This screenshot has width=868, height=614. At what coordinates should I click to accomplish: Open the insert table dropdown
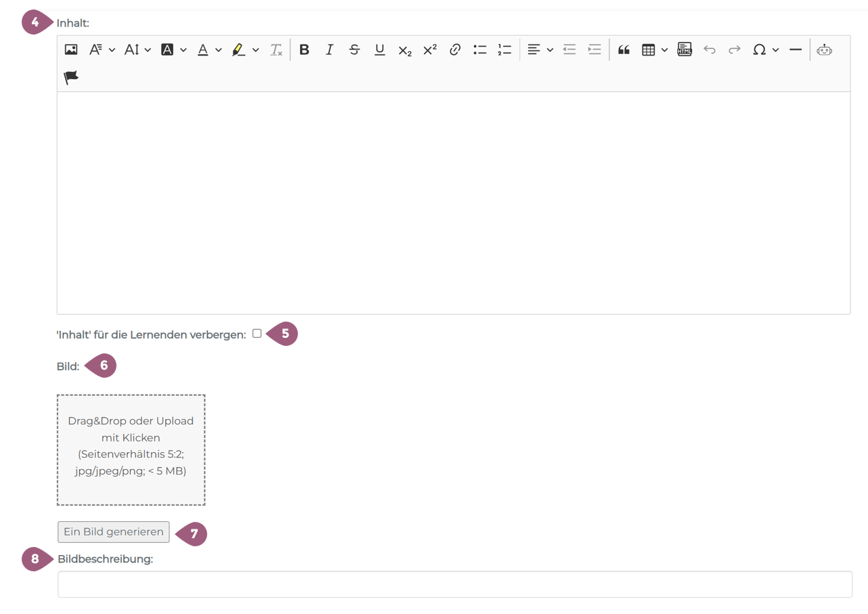[x=655, y=49]
